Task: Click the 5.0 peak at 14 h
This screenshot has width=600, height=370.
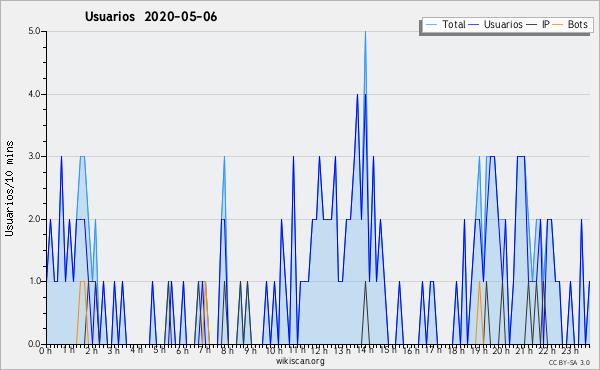Action: [x=365, y=32]
